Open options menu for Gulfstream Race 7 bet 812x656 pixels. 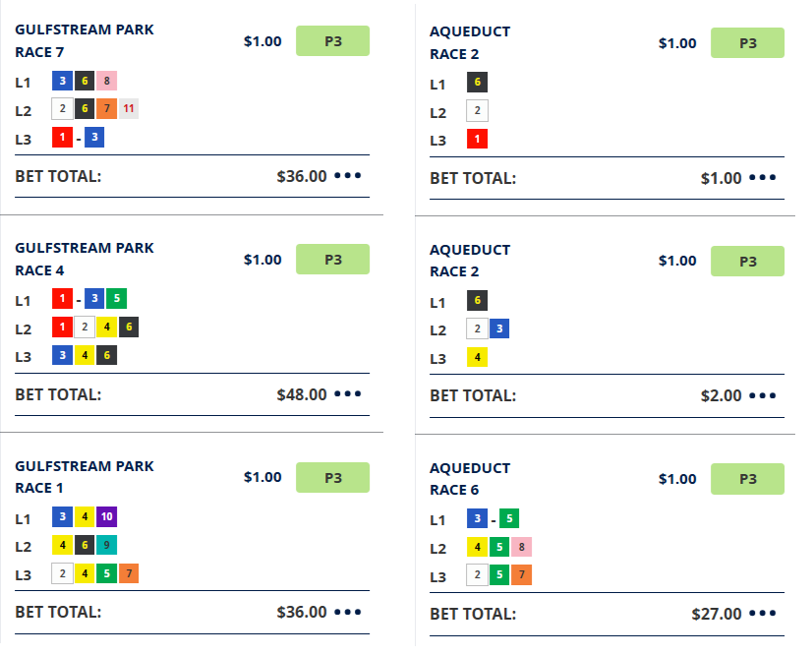pos(348,177)
